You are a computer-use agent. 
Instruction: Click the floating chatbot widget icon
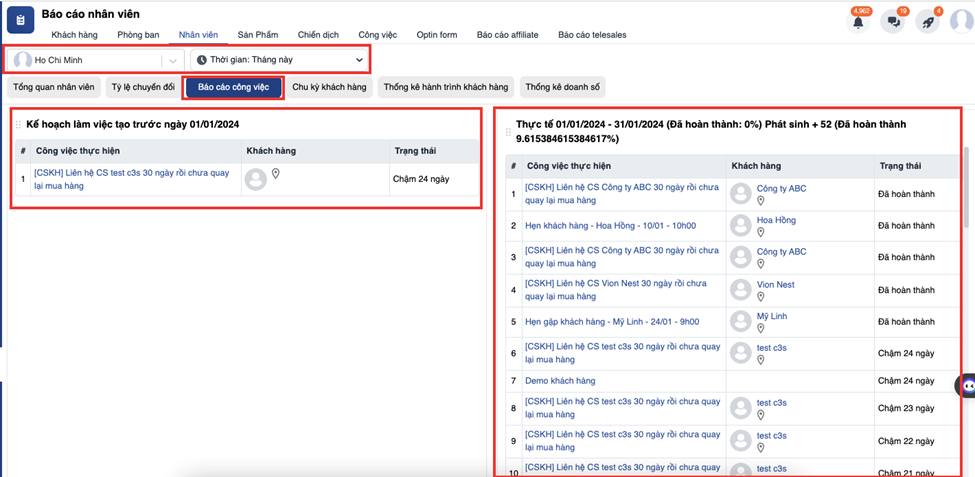click(967, 386)
